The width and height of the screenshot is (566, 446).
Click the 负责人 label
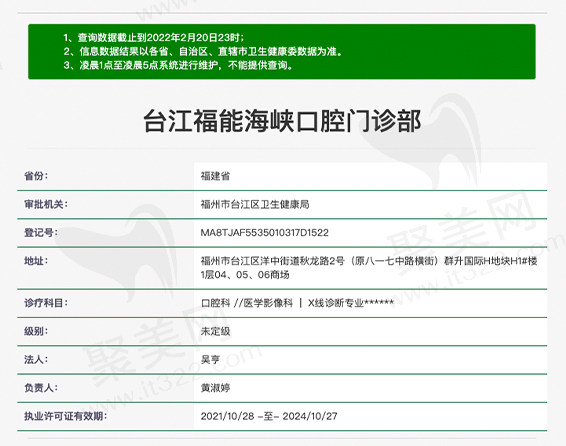41,388
